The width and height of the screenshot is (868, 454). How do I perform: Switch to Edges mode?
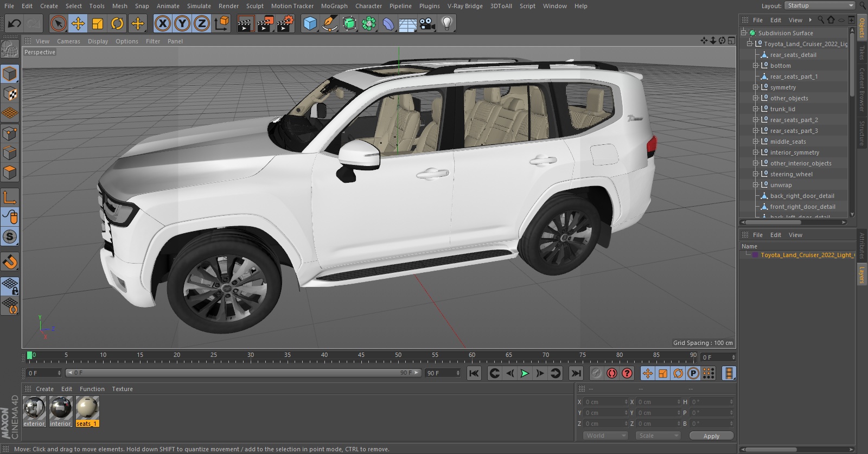(10, 153)
